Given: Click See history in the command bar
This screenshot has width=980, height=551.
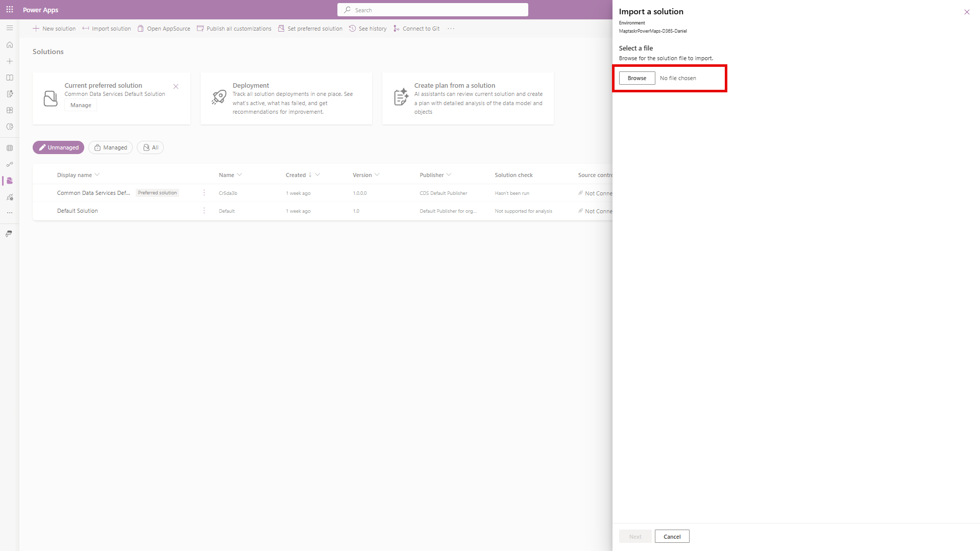Looking at the screenshot, I should (367, 29).
